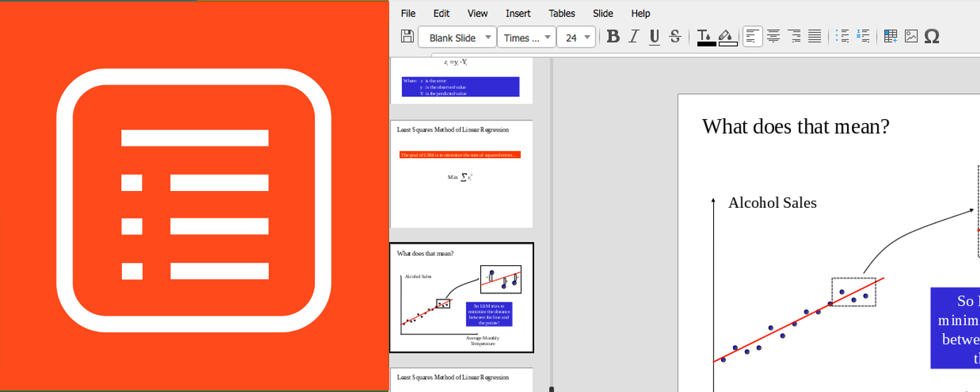The width and height of the screenshot is (980, 392).
Task: Open the Blank Slide layout dropdown
Action: (x=457, y=37)
